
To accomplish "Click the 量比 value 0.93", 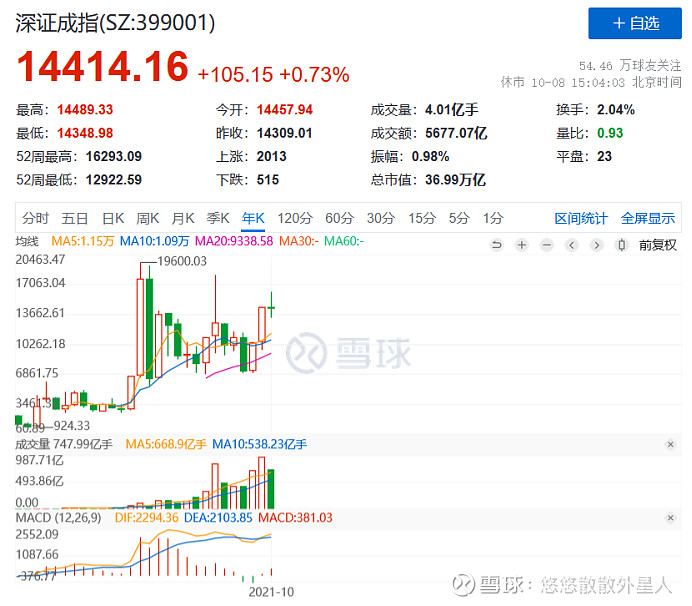I will (610, 133).
